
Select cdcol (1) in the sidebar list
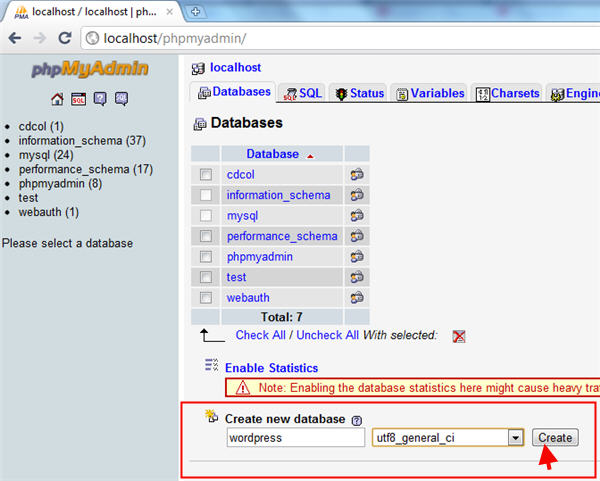point(41,127)
